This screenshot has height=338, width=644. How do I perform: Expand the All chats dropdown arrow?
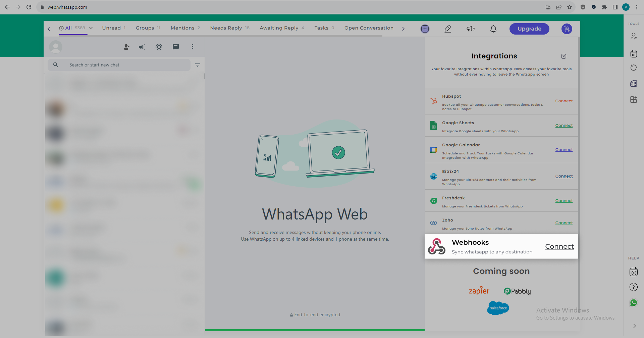coord(91,28)
